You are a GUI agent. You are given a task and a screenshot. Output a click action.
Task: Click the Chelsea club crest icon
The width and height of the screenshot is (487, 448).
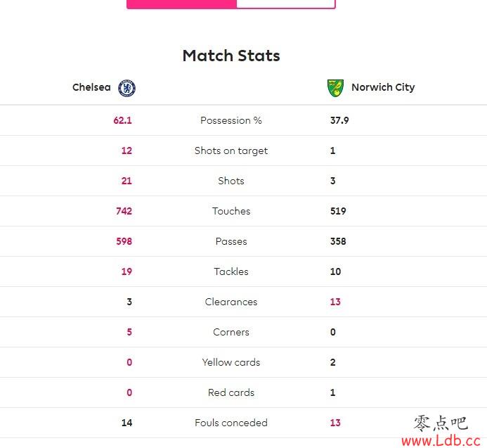tap(126, 89)
